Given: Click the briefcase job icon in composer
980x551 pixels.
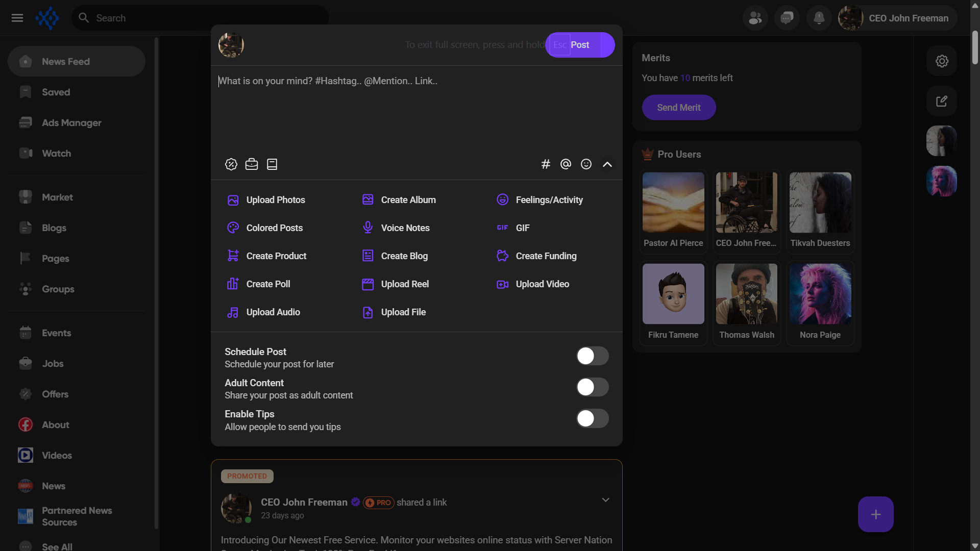Looking at the screenshot, I should point(252,164).
